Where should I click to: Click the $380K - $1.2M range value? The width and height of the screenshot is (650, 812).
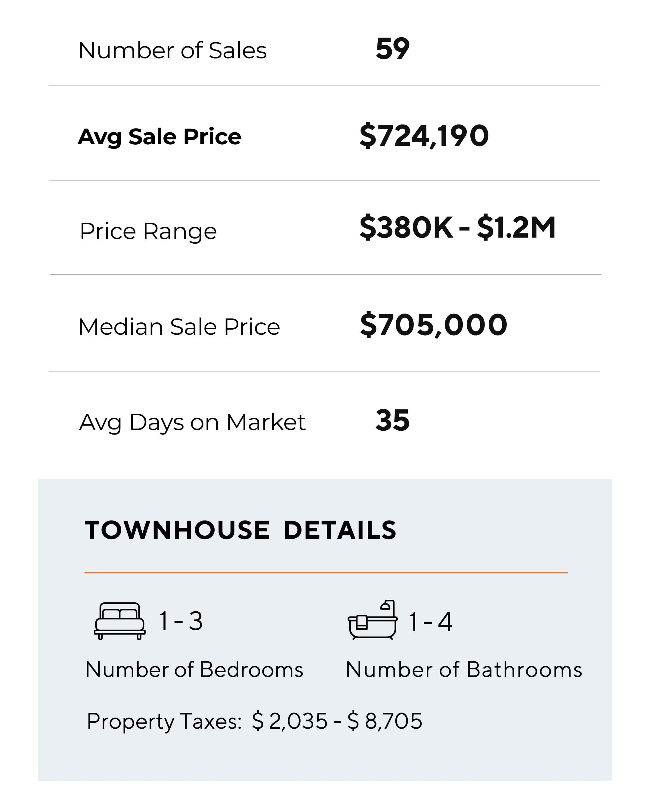click(x=457, y=227)
